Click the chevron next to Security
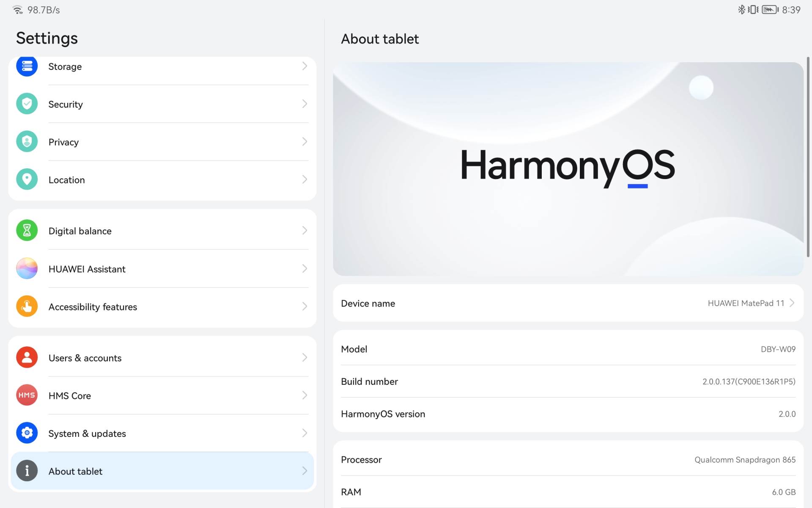The width and height of the screenshot is (812, 508). click(304, 104)
